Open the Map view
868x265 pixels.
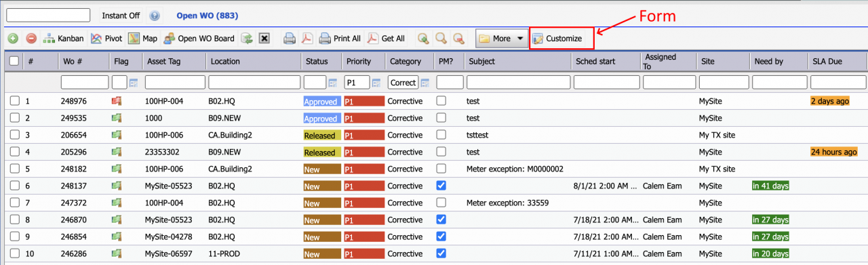tap(142, 39)
